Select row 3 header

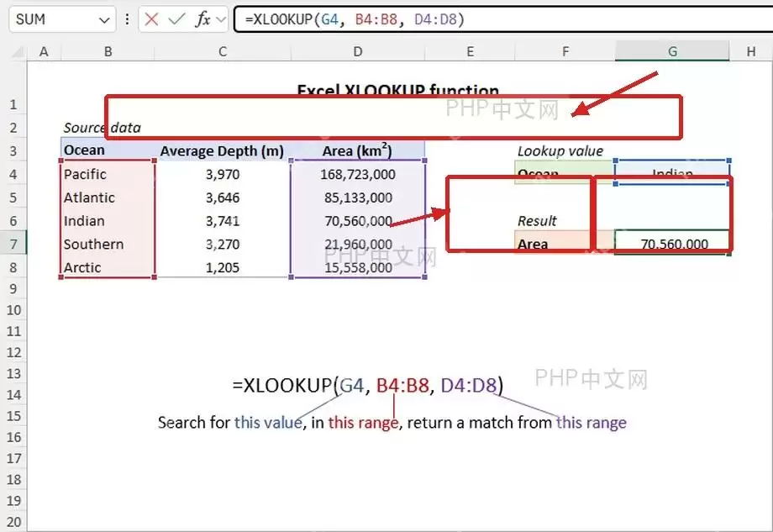(x=13, y=151)
